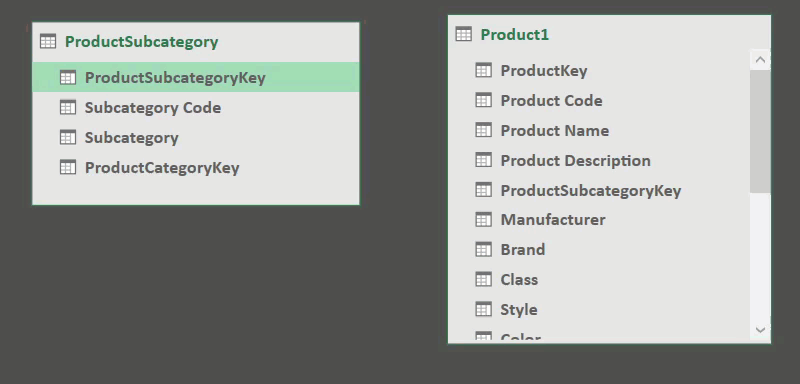Click the column icon beside ProductSubcategoryKey in Product1

484,190
